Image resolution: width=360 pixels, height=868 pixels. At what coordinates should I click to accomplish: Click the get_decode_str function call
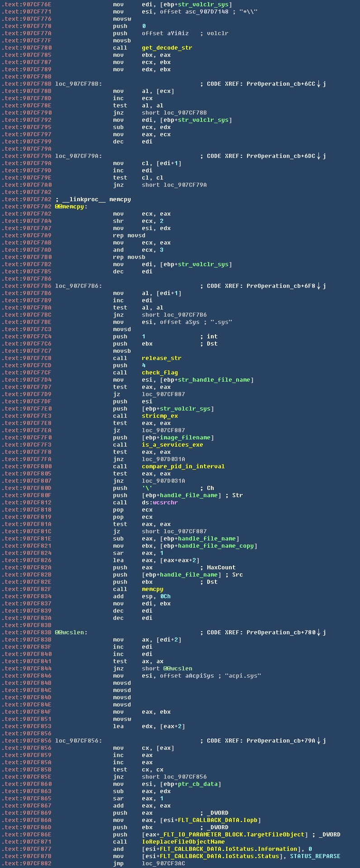click(167, 48)
